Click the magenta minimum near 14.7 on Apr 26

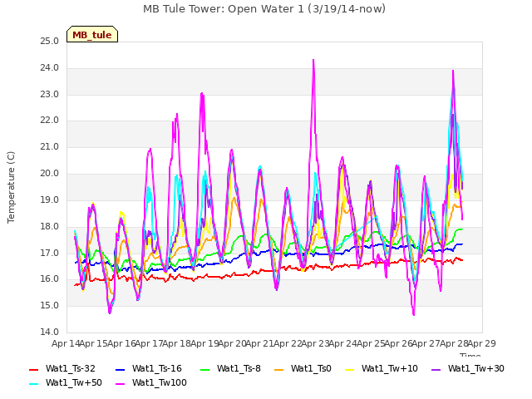[414, 314]
